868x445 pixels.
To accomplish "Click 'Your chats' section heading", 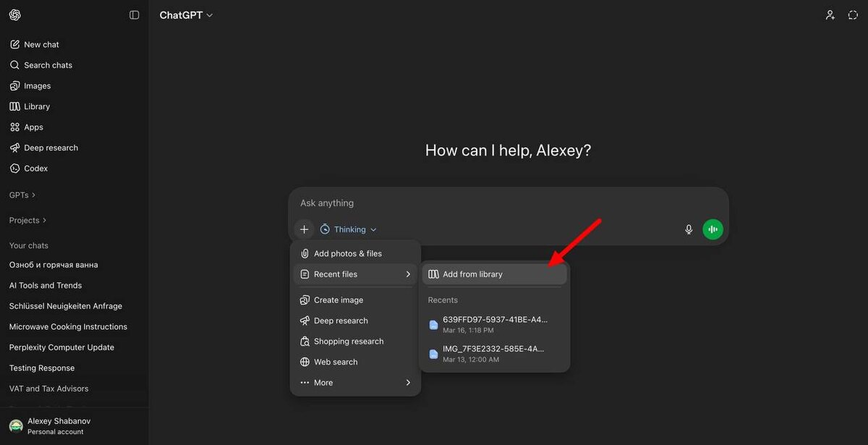I will [28, 245].
